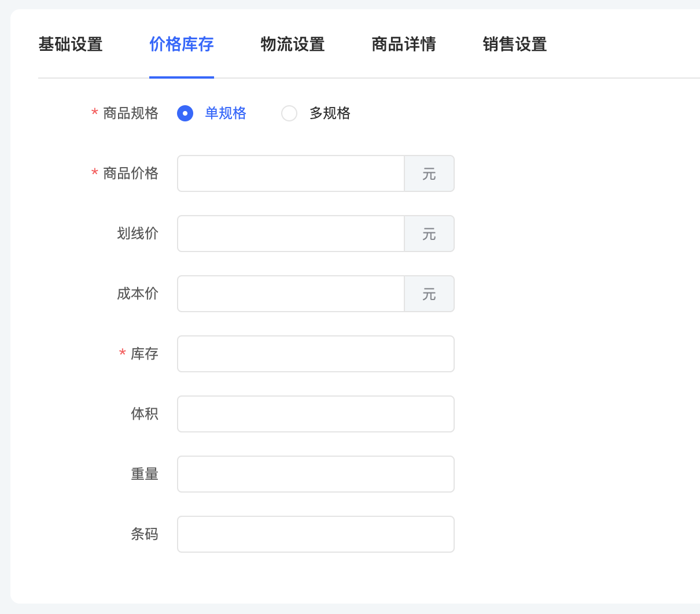Click the 元 suffix beside 商品价格
The width and height of the screenshot is (700, 614).
click(x=429, y=173)
